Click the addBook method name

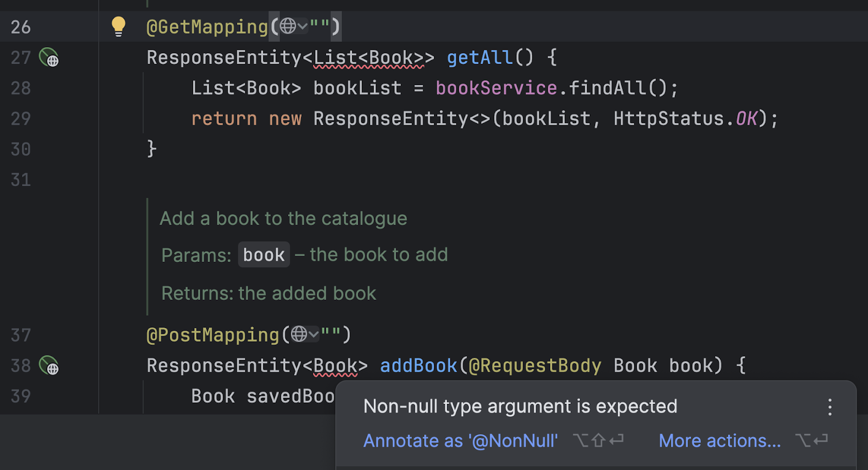pos(418,366)
